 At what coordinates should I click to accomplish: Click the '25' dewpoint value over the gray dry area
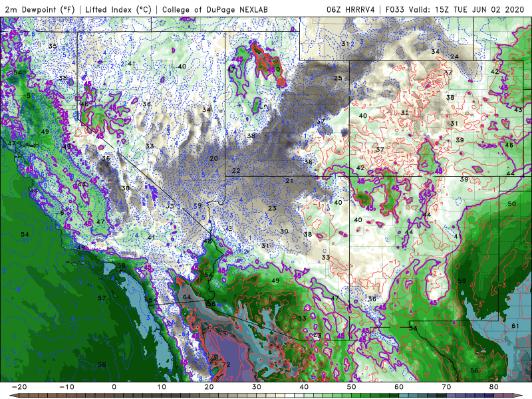click(338, 78)
